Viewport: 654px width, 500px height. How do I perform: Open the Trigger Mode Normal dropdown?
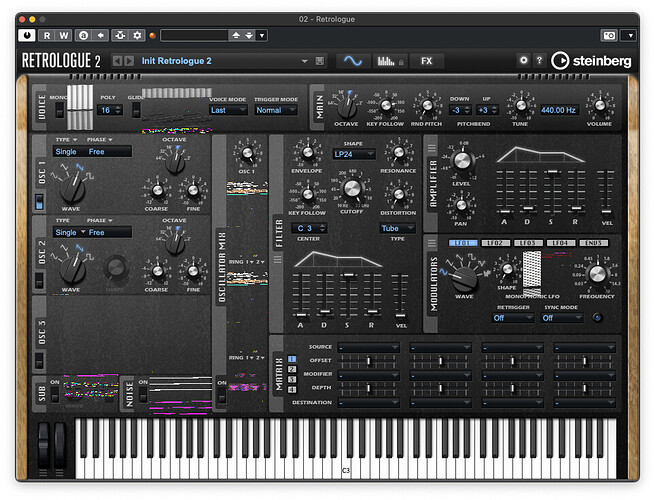point(275,110)
